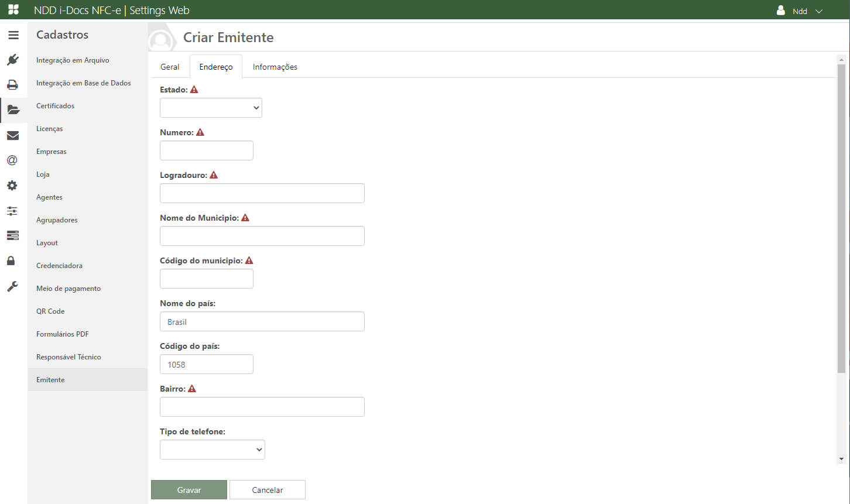Image resolution: width=850 pixels, height=504 pixels.
Task: Focus the Logradouro input field
Action: [x=262, y=193]
